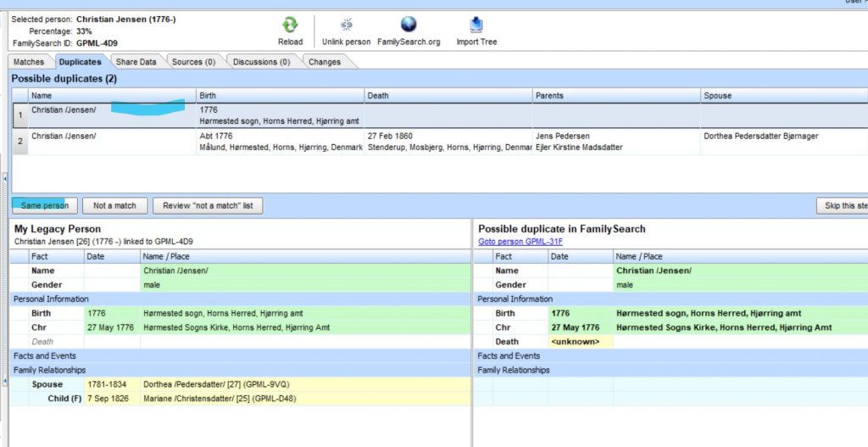
Task: Click the Name column header in duplicates
Action: point(113,95)
